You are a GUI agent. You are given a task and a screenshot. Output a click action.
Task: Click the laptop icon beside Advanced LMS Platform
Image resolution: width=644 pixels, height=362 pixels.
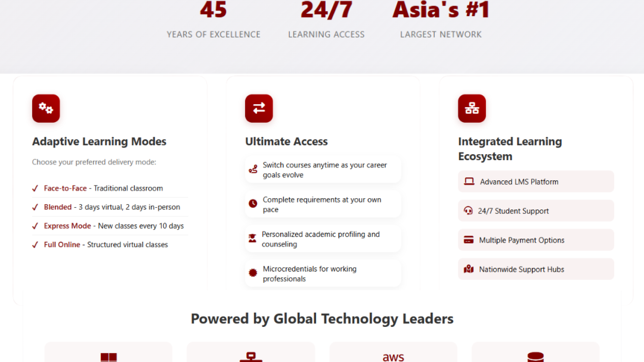469,182
